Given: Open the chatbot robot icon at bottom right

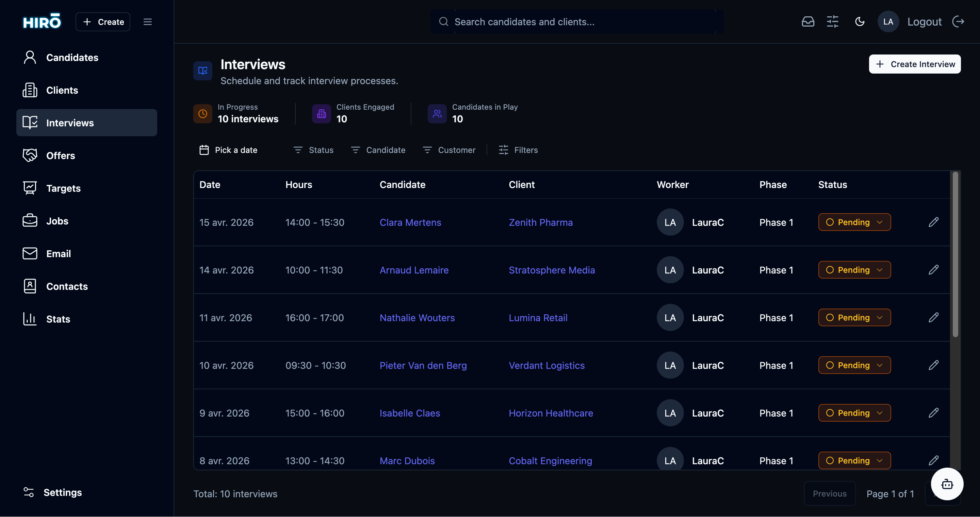Looking at the screenshot, I should tap(947, 484).
